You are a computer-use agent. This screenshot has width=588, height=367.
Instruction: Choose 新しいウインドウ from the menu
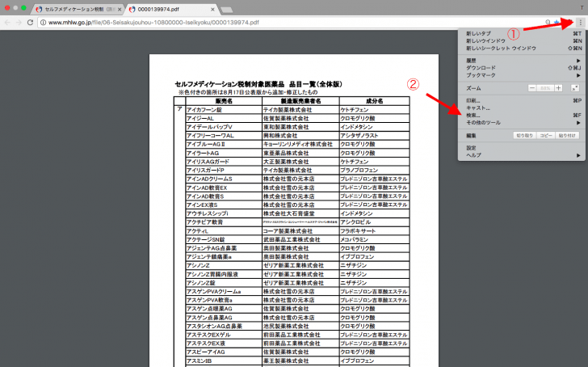521,41
